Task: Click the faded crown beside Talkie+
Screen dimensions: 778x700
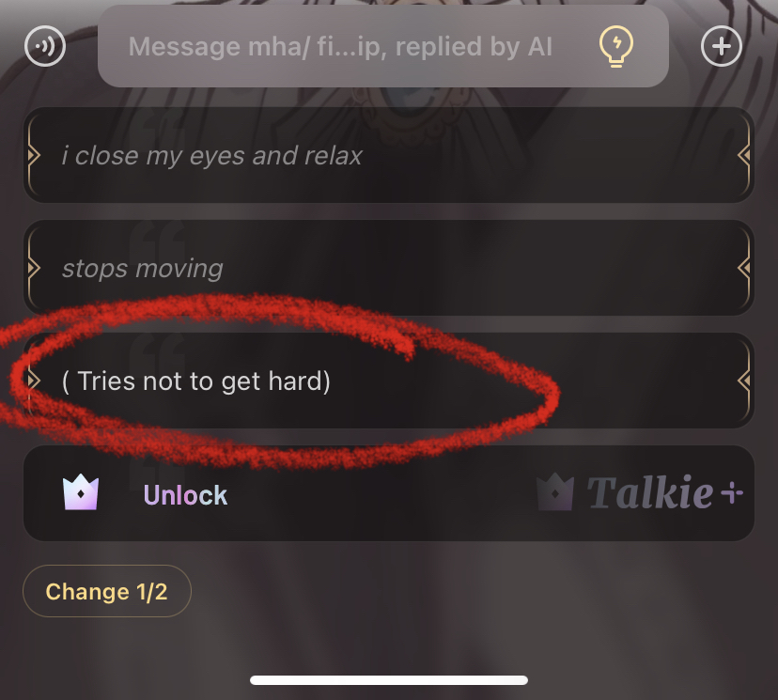Action: tap(555, 492)
